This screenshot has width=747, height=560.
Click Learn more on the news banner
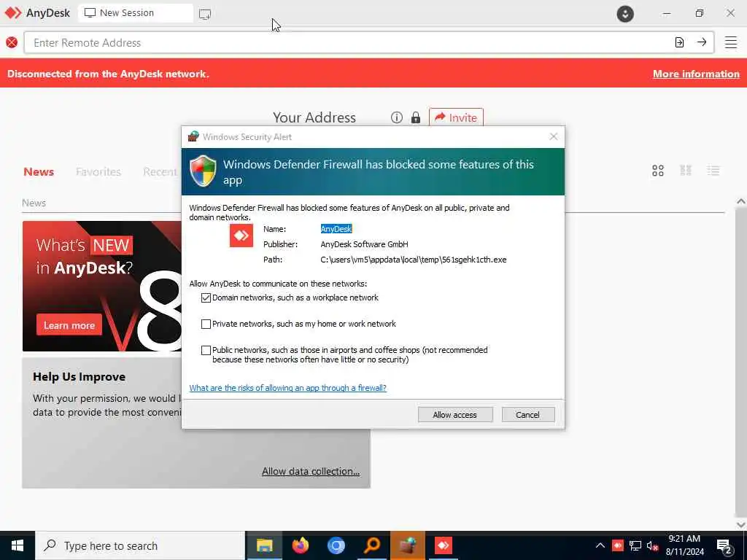point(69,325)
